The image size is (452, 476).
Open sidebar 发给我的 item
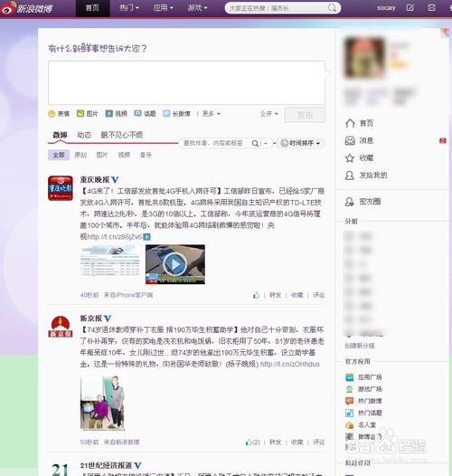click(x=366, y=176)
